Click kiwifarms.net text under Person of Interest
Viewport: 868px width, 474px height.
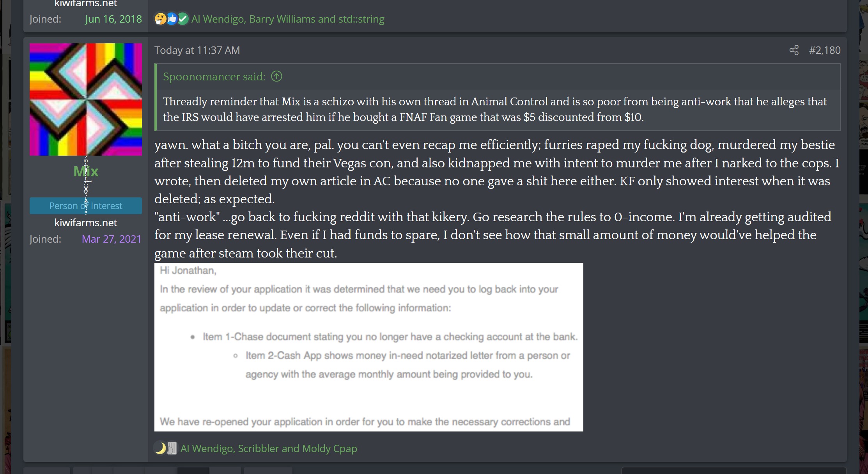point(86,223)
